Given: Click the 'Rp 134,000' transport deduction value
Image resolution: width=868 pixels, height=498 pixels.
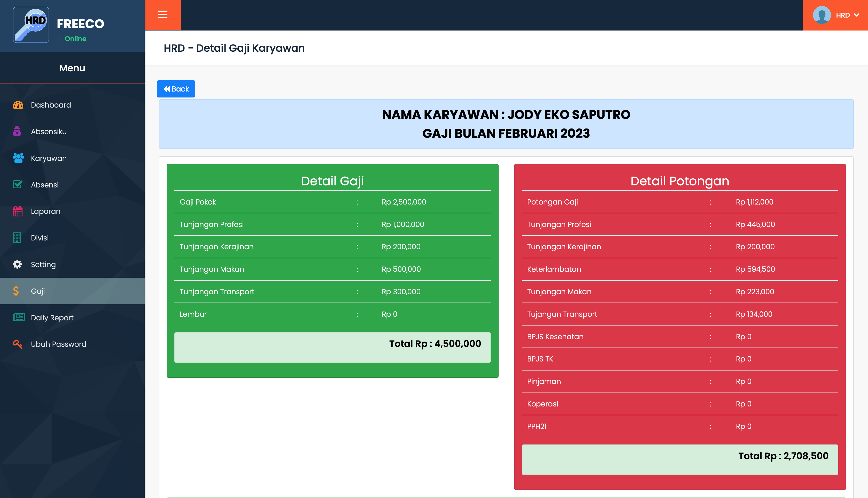Looking at the screenshot, I should click(754, 314).
